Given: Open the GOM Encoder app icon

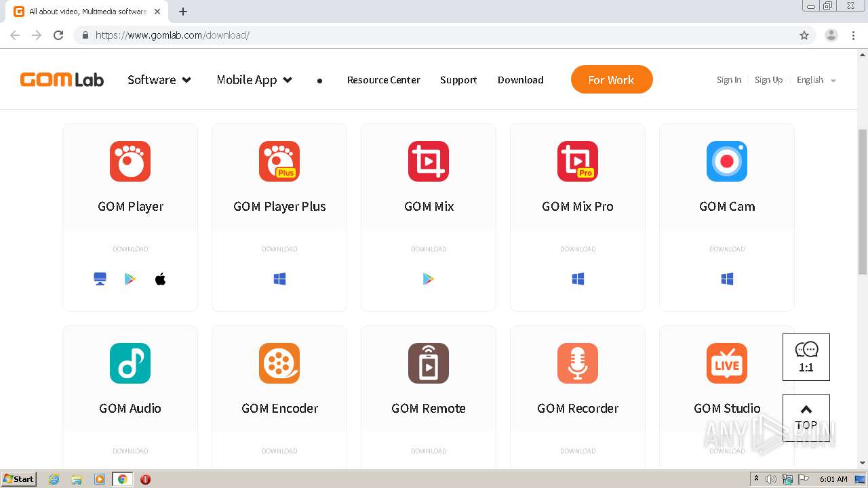Looking at the screenshot, I should point(279,363).
